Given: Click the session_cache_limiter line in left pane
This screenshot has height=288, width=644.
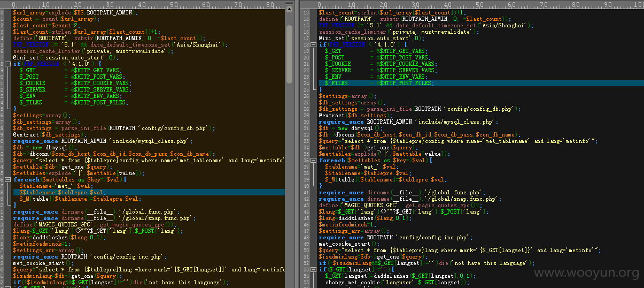Looking at the screenshot, I should tap(93, 51).
